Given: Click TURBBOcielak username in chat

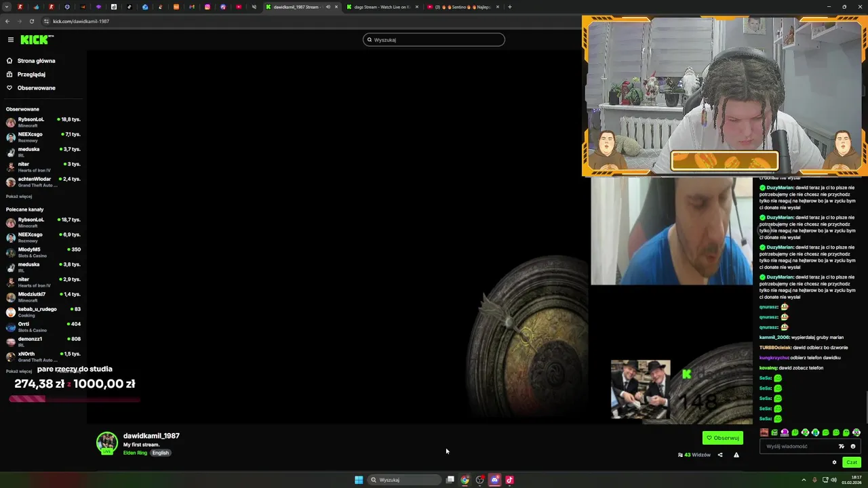Looking at the screenshot, I should click(x=775, y=348).
